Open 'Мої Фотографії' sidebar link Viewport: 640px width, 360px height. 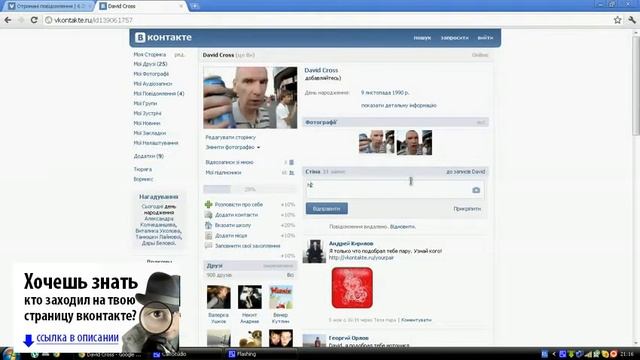coord(151,74)
